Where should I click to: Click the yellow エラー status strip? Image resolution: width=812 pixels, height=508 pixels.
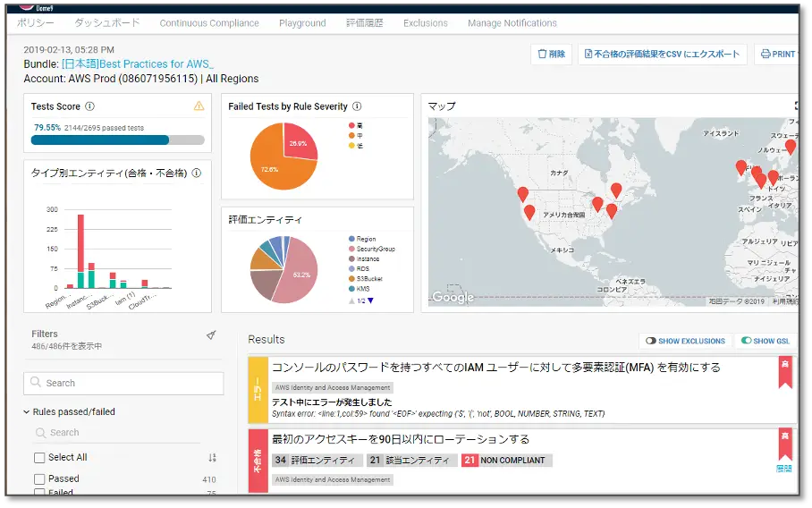click(258, 390)
